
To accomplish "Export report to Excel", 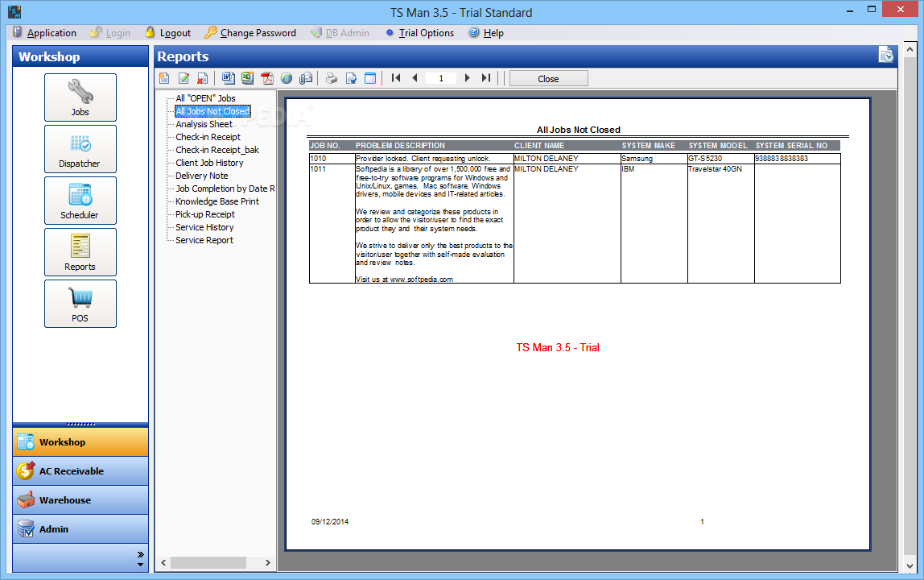I will pyautogui.click(x=248, y=78).
